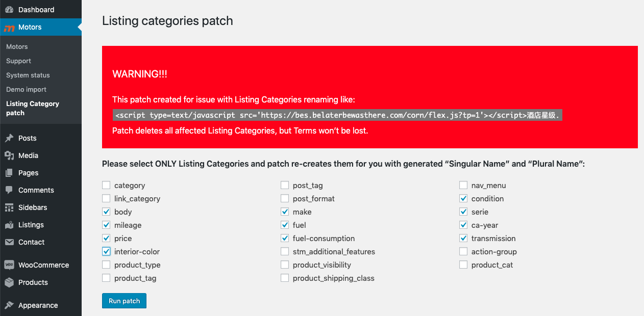Viewport: 644px width, 316px height.
Task: Open the Media menu
Action: [41, 155]
